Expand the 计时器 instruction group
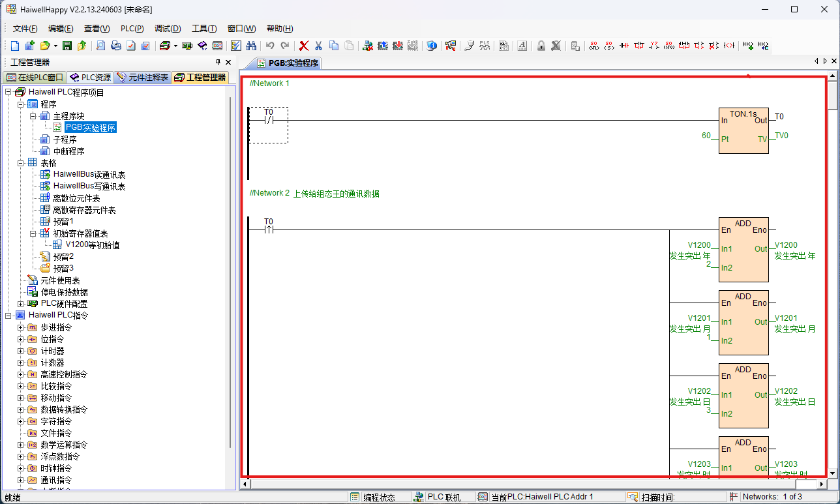The image size is (840, 504). pos(20,351)
